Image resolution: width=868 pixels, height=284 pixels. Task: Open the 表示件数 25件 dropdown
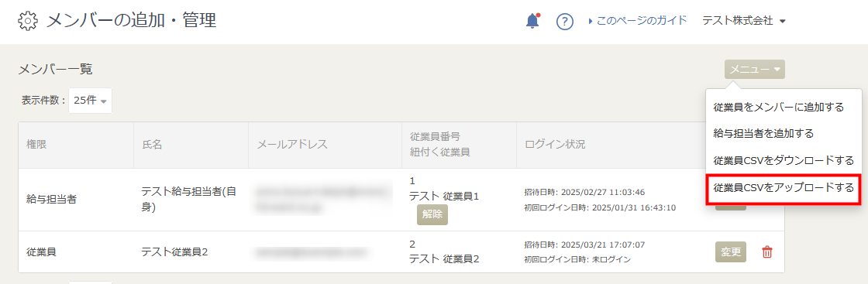(x=90, y=101)
